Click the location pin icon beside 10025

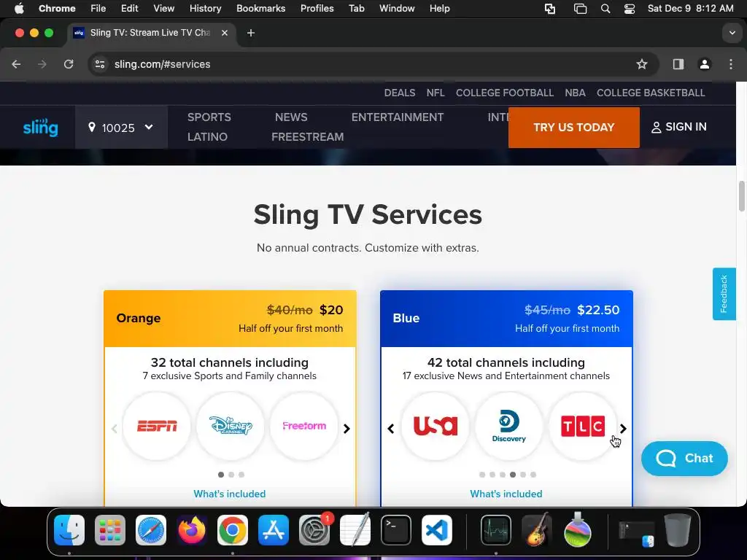(92, 127)
